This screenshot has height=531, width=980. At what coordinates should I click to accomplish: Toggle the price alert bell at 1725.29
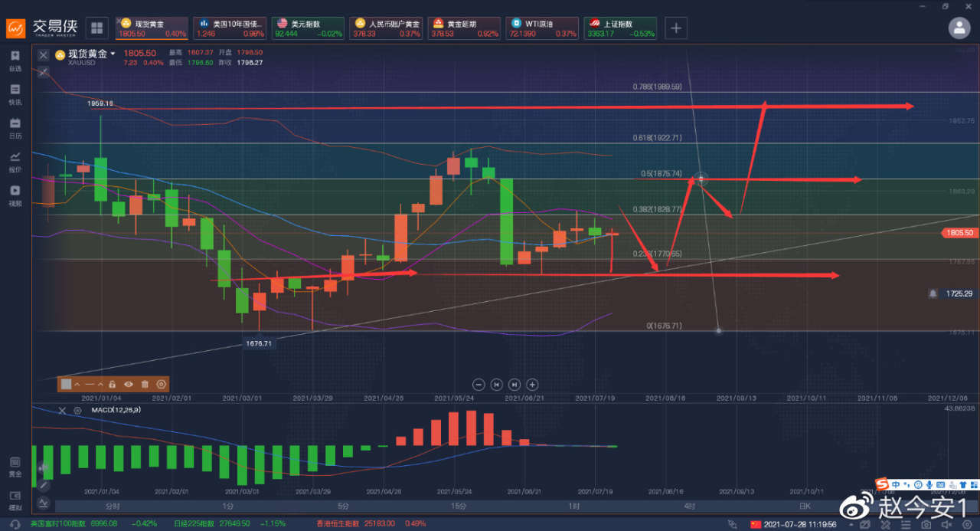933,293
